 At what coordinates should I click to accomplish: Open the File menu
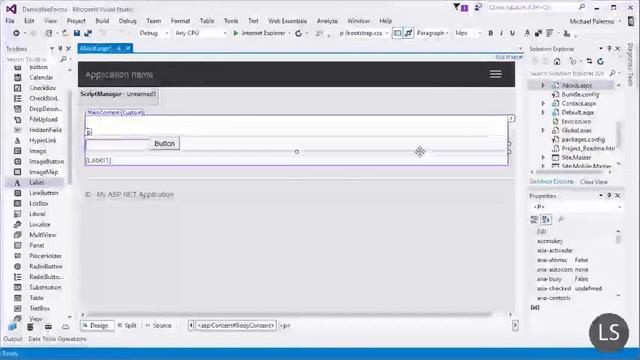(10, 21)
